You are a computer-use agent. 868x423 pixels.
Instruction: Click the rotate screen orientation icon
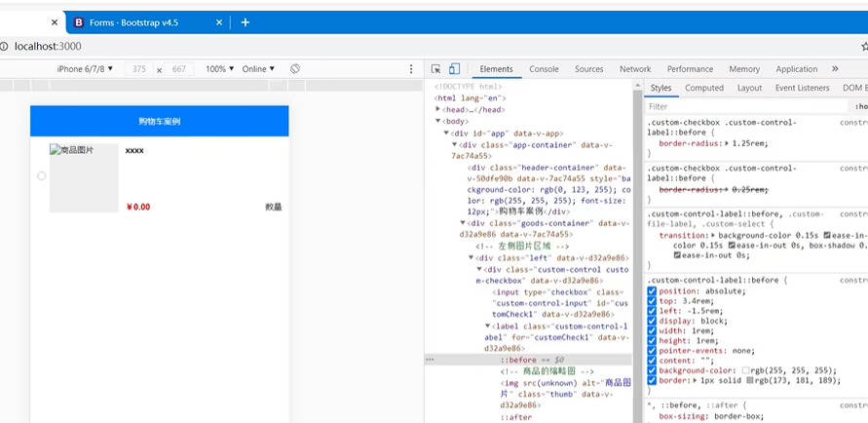[295, 68]
